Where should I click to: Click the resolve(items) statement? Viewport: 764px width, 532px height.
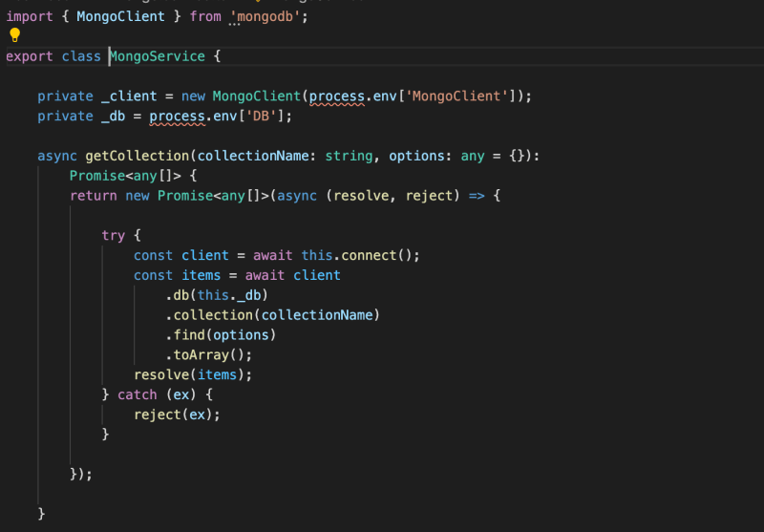(193, 375)
